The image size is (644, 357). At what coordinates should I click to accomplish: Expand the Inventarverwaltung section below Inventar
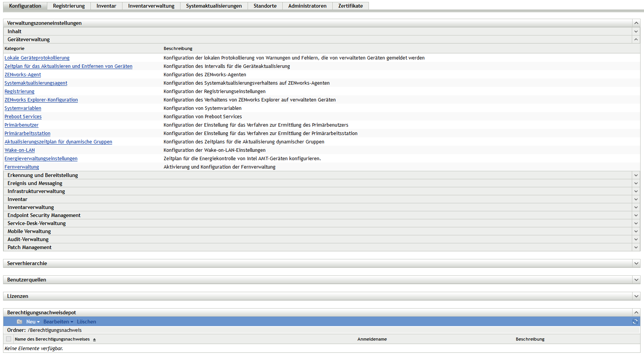pos(636,207)
